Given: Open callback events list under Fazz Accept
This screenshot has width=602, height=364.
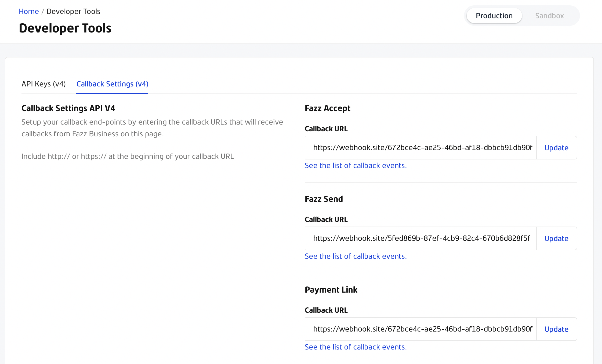Looking at the screenshot, I should [356, 165].
